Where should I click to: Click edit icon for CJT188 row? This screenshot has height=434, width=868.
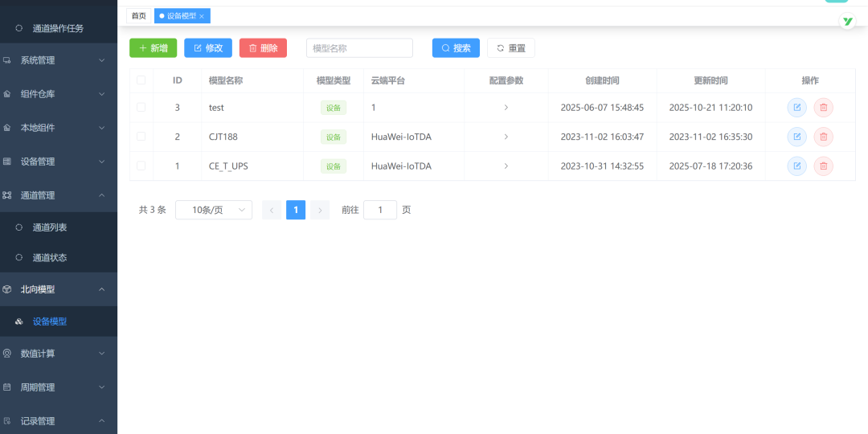(x=796, y=137)
